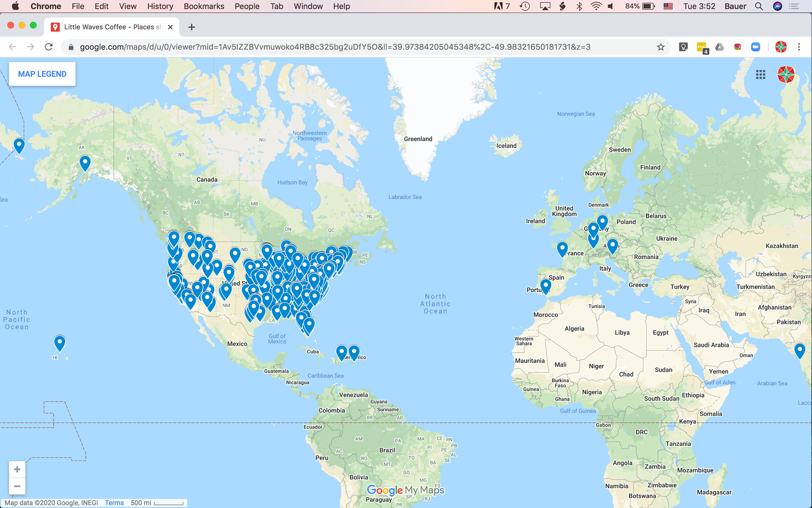Open Spotlight search in the menu bar
Viewport: 812px width, 508px height.
tap(759, 6)
